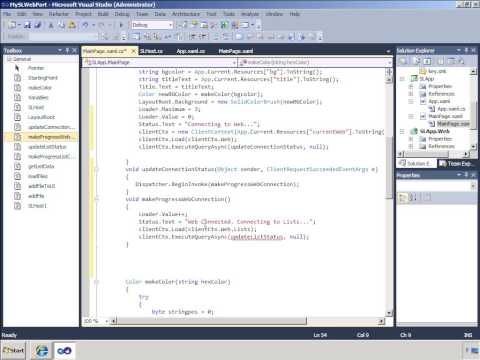Switch to the Solution Explorer bottom tab
Viewport: 480px width, 360px height.
[416, 163]
